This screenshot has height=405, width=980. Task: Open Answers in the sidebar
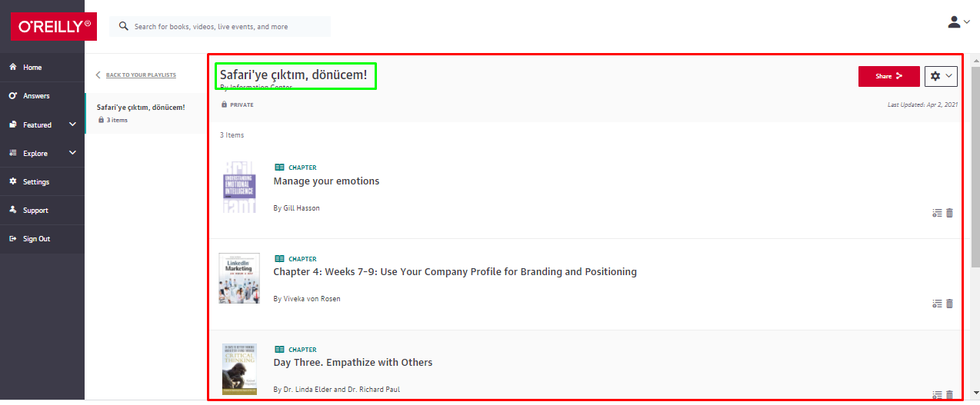36,96
